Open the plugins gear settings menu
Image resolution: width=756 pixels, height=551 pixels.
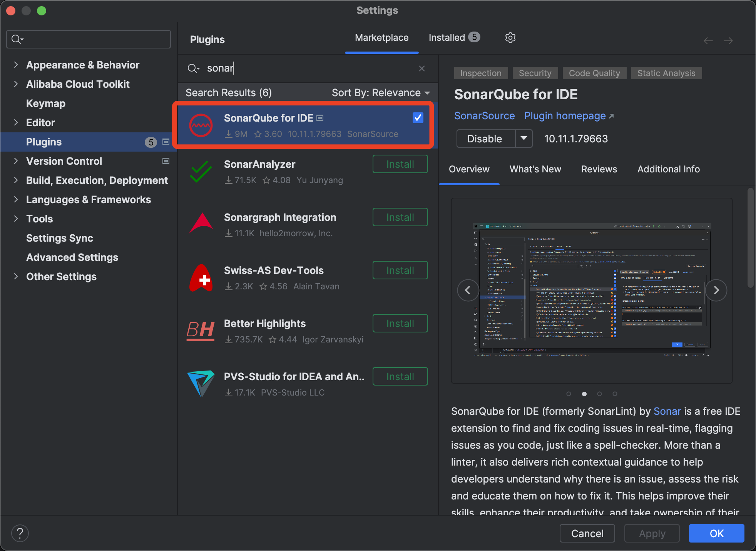pos(510,38)
